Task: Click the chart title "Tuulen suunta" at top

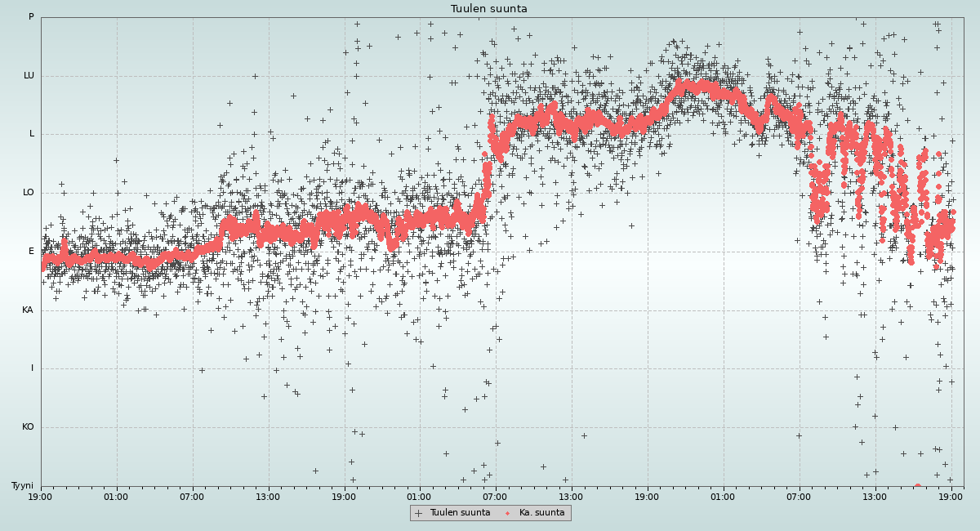Action: click(x=489, y=9)
